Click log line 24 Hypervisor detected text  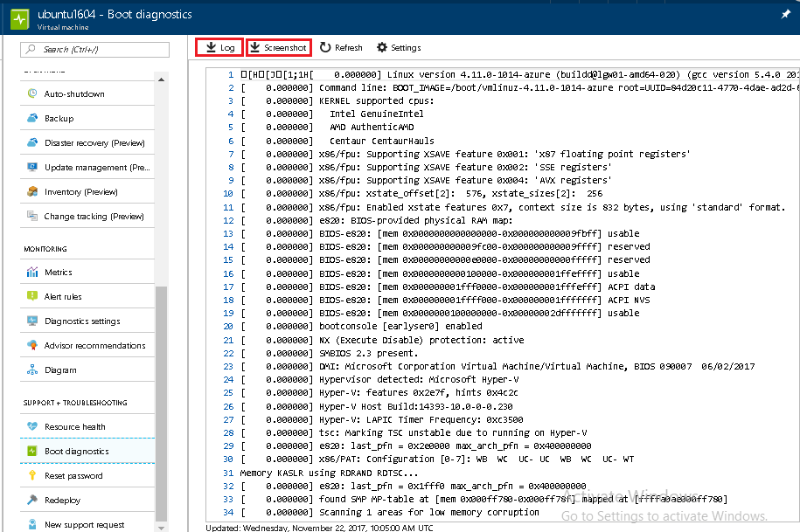[x=419, y=380]
